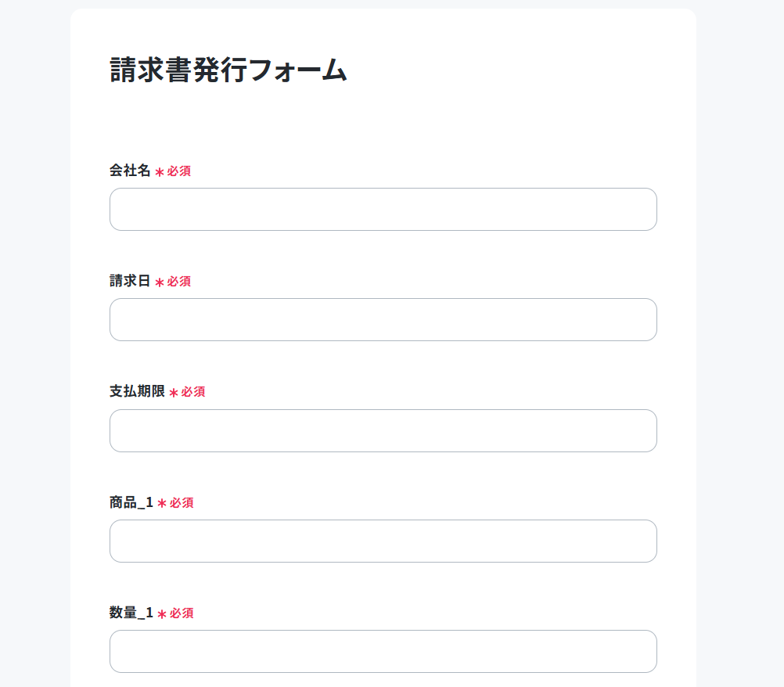The height and width of the screenshot is (687, 784).
Task: Click the asterisk icon after 数量_1
Action: [162, 614]
